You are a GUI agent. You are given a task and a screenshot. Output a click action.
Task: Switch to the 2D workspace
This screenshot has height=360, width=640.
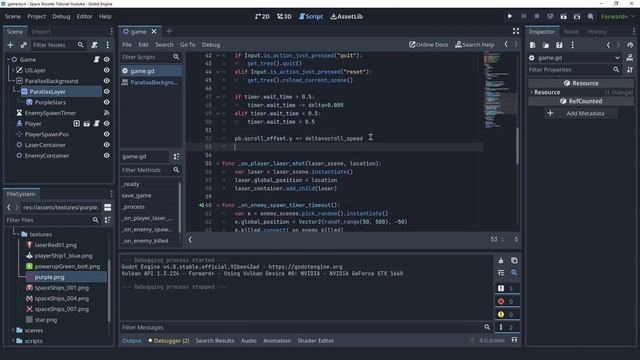pyautogui.click(x=262, y=16)
